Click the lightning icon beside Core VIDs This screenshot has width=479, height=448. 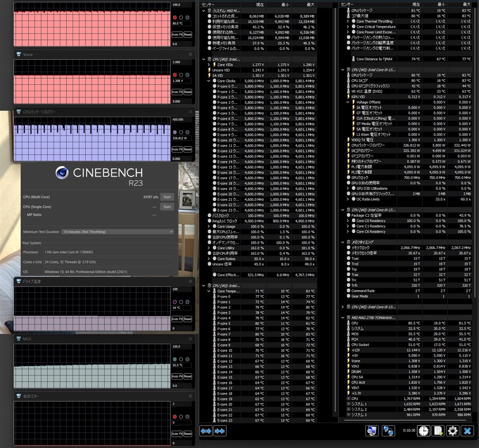(214, 65)
